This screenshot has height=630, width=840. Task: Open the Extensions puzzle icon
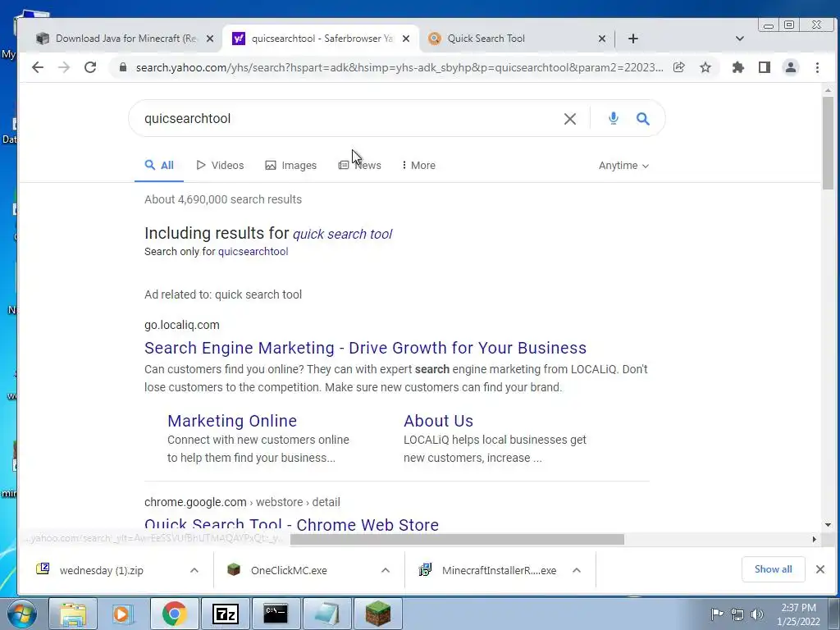click(738, 67)
